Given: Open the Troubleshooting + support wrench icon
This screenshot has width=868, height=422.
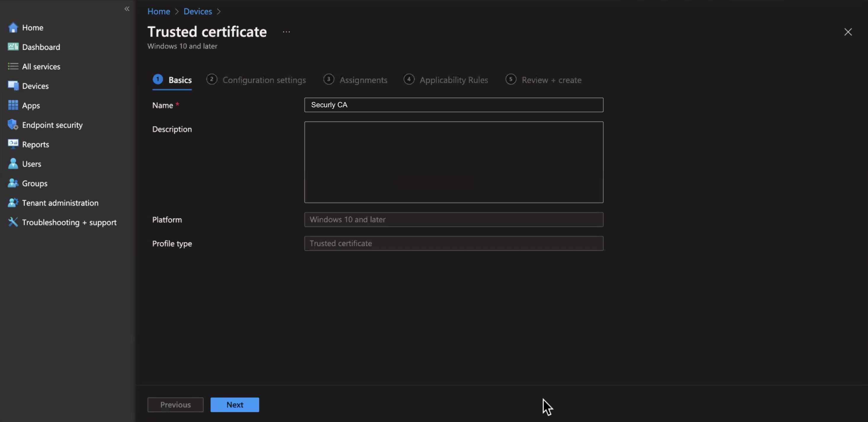Looking at the screenshot, I should 13,222.
